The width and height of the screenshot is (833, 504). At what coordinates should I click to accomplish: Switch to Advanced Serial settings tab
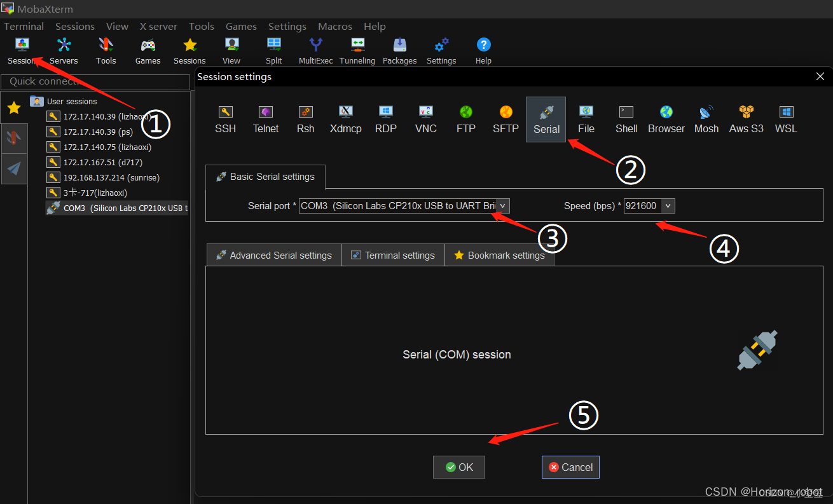pyautogui.click(x=274, y=255)
